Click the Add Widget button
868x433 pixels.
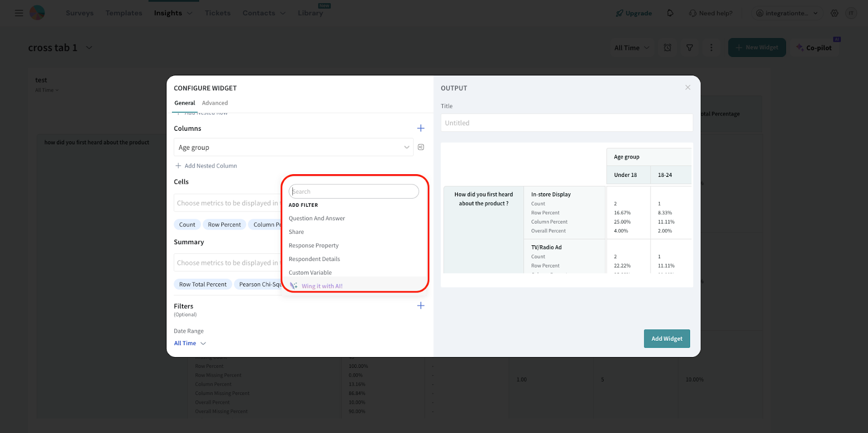point(667,339)
